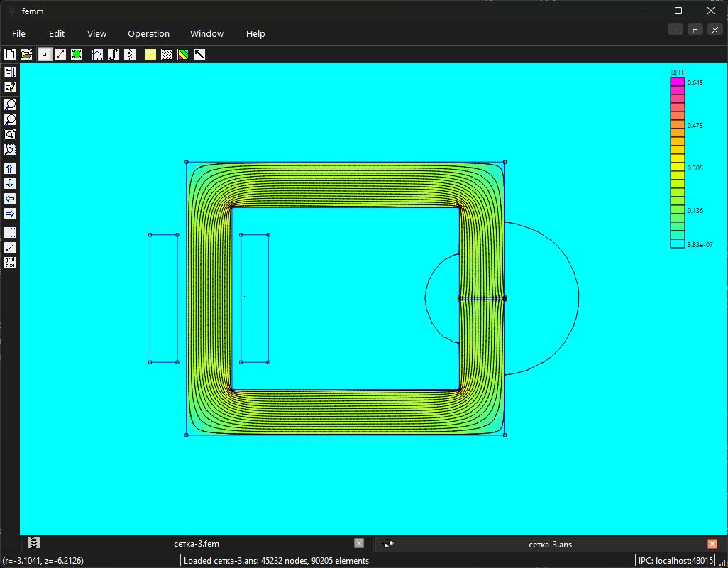Viewport: 728px width, 568px height.
Task: Zoom in with the plus magnifier
Action: pyautogui.click(x=10, y=104)
